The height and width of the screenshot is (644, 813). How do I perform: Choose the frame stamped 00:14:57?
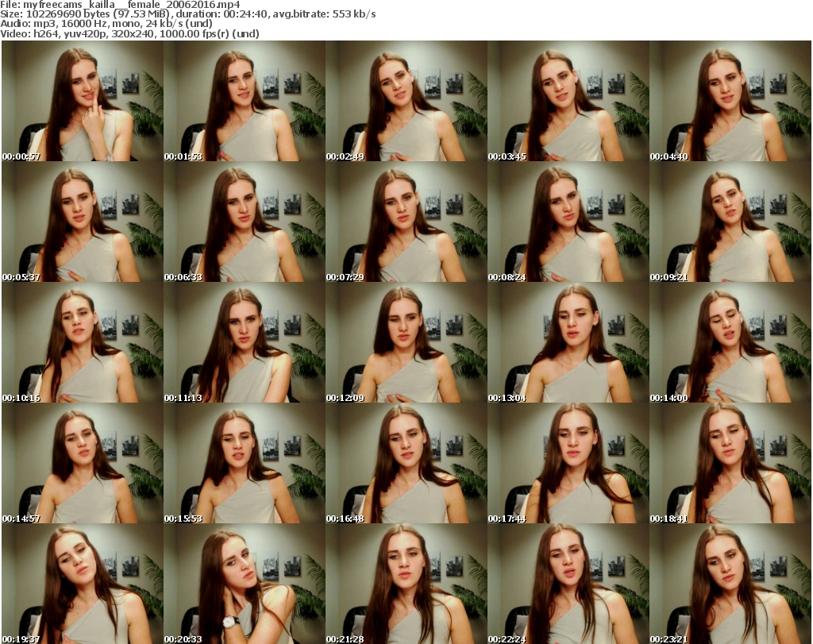pos(83,463)
